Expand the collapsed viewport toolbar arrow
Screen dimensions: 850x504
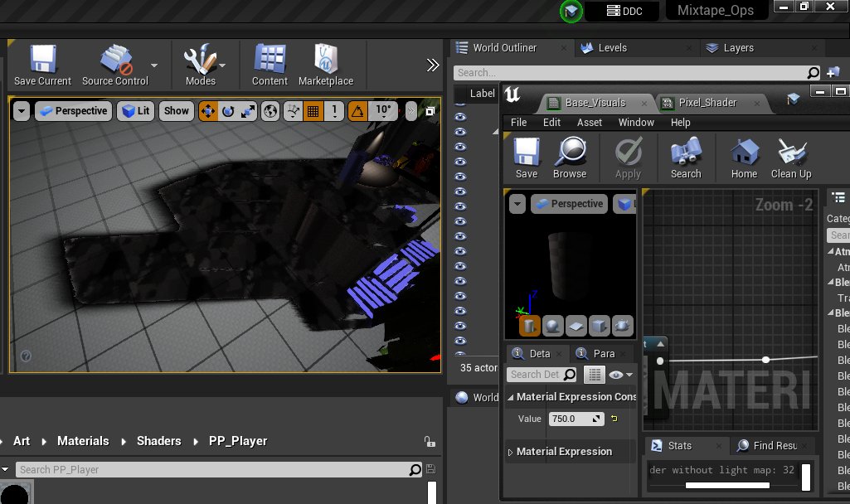[x=410, y=111]
